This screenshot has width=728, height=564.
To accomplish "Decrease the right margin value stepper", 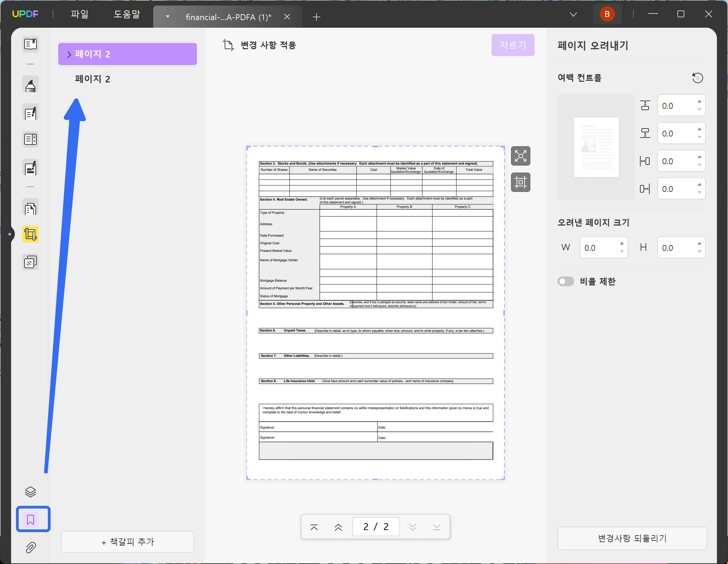I will point(700,193).
